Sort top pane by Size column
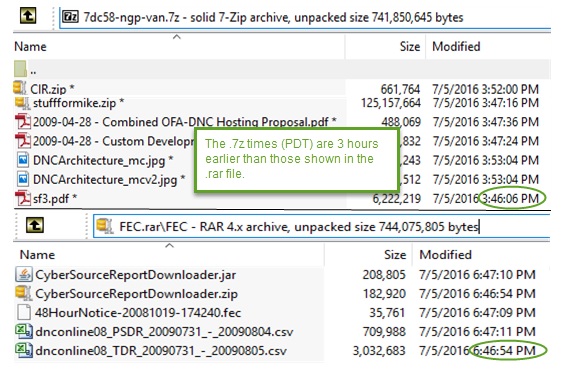 pyautogui.click(x=410, y=46)
